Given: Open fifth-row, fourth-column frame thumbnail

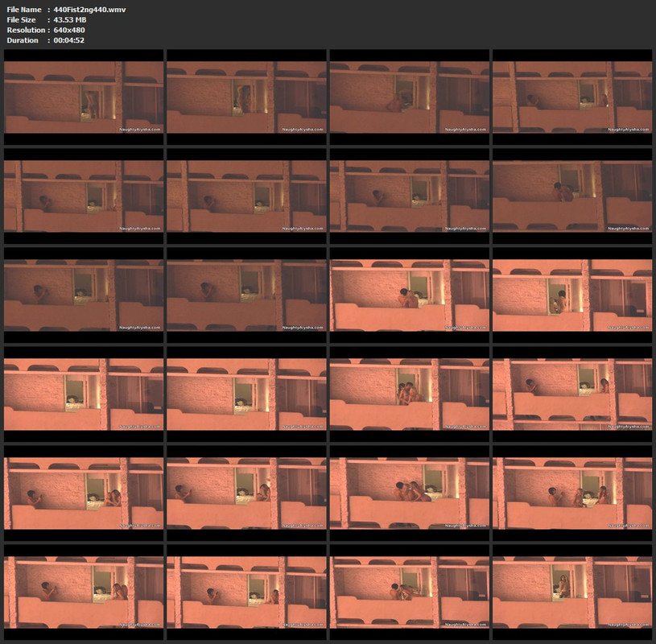Looking at the screenshot, I should [572, 493].
